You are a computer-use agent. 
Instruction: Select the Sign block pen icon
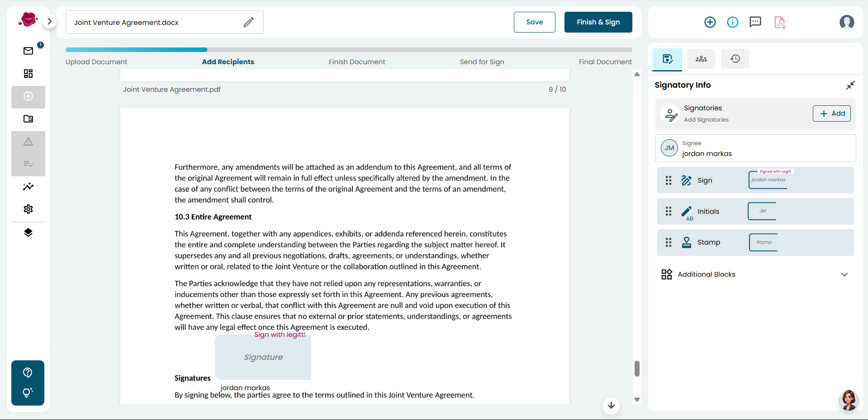[x=687, y=180]
